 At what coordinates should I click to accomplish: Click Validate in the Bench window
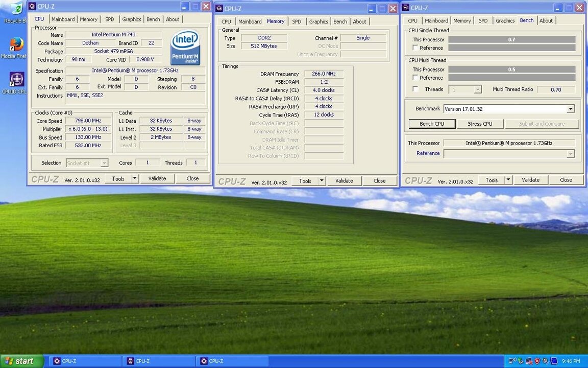click(531, 180)
